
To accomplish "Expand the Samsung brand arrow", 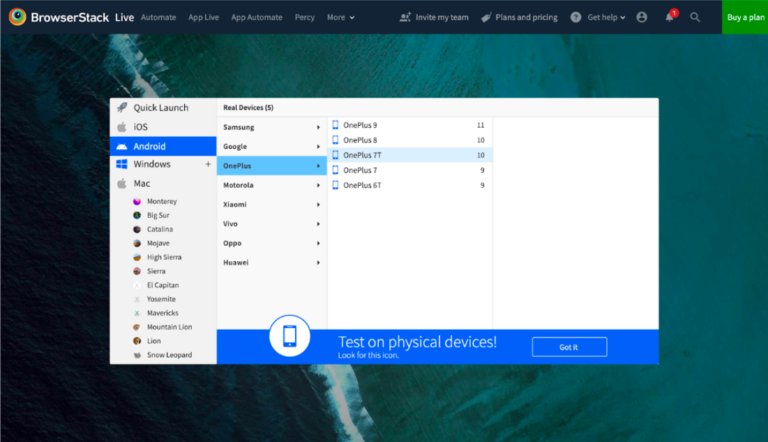I will pyautogui.click(x=318, y=127).
